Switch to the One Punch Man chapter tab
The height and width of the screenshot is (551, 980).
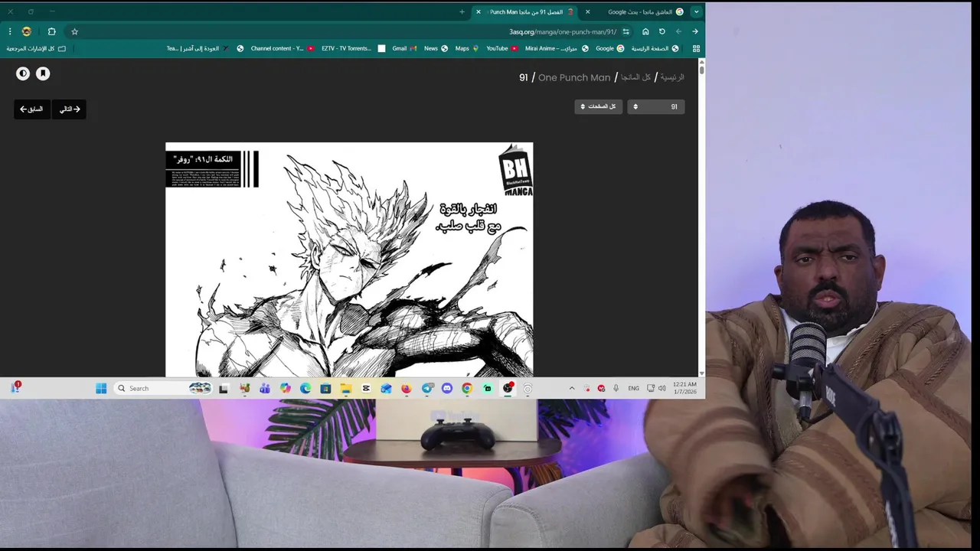527,11
